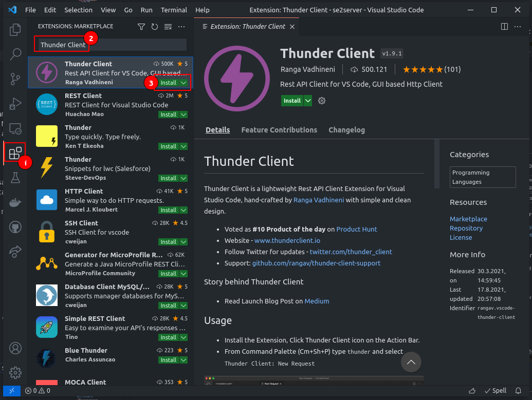Viewport: 532px width, 400px height.
Task: Open the Product Hunt link
Action: click(356, 229)
